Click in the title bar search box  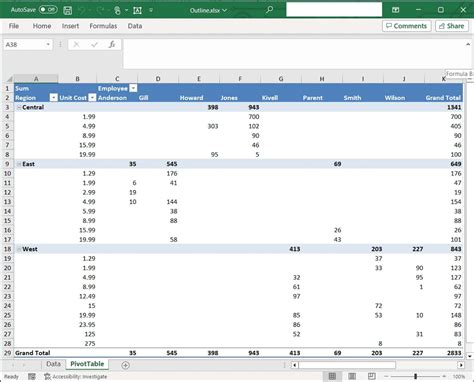[x=334, y=10]
